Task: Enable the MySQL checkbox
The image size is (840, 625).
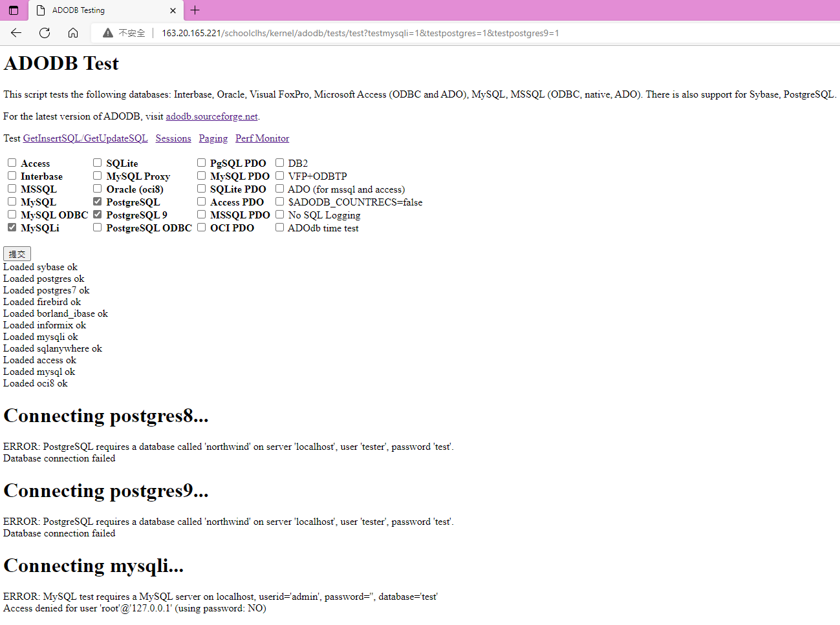Action: [12, 202]
